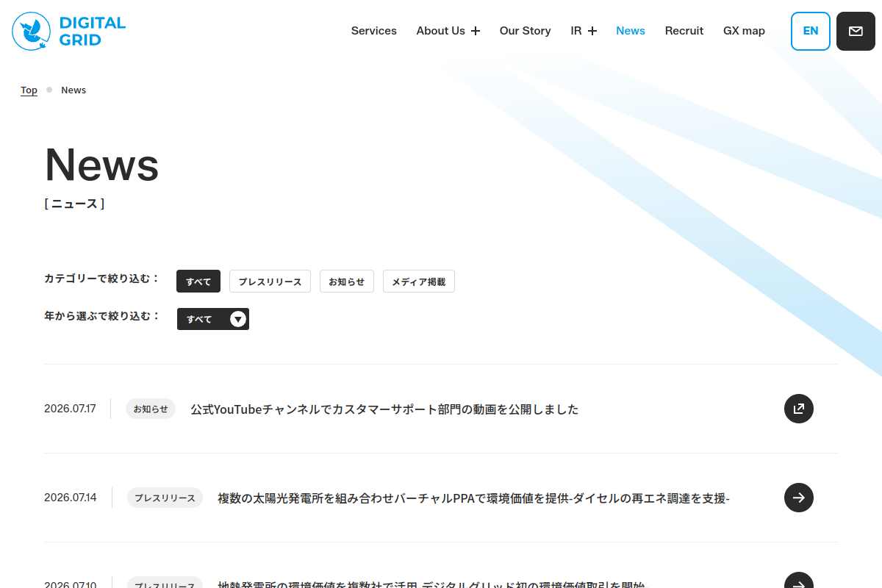Click プレスリリース tag on 2026.07.14 item
The image size is (882, 588).
(165, 498)
